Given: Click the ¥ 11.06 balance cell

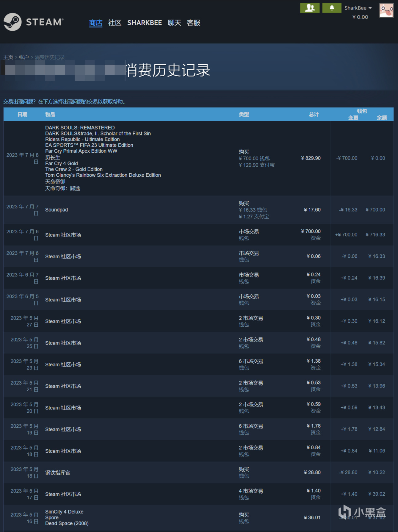Looking at the screenshot, I should (377, 451).
